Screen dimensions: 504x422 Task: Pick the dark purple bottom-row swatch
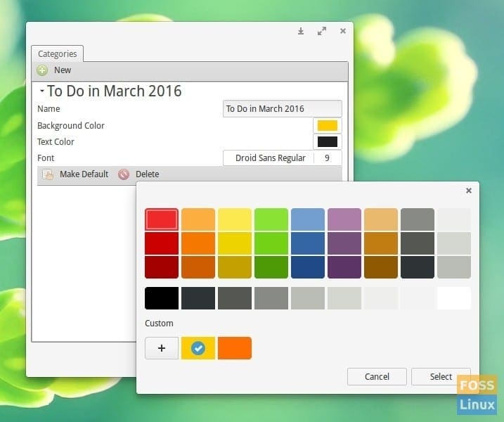point(344,267)
